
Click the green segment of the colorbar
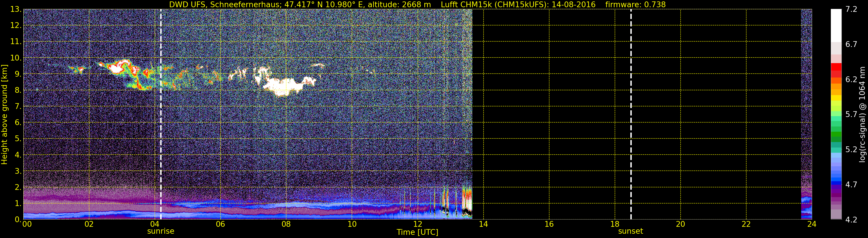click(x=836, y=134)
